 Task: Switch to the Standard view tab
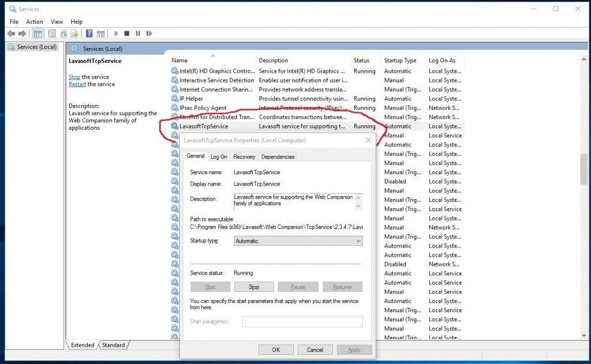click(x=114, y=345)
